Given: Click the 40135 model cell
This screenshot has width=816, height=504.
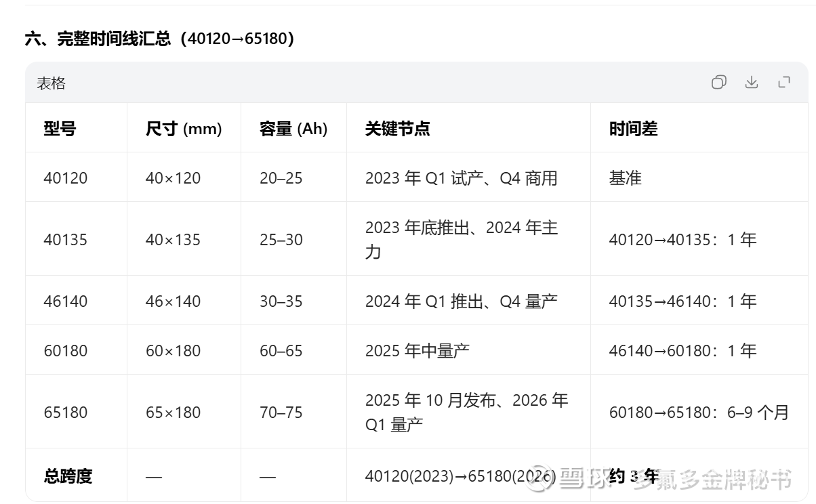Looking at the screenshot, I should point(65,240).
